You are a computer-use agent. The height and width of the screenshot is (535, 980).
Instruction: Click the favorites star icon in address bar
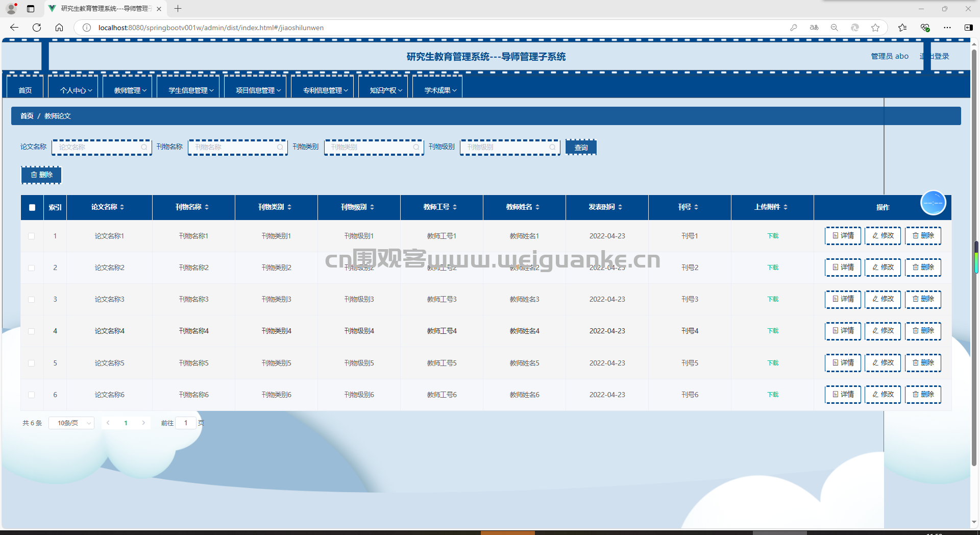875,28
